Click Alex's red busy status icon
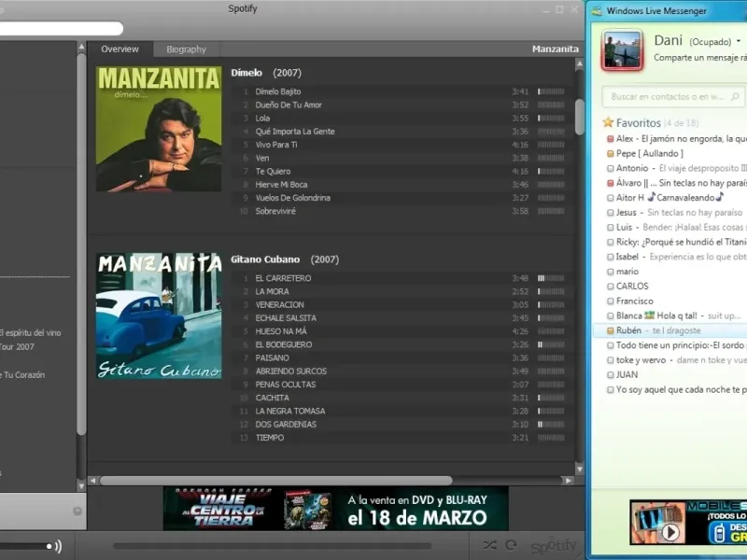The width and height of the screenshot is (747, 560). (x=610, y=139)
